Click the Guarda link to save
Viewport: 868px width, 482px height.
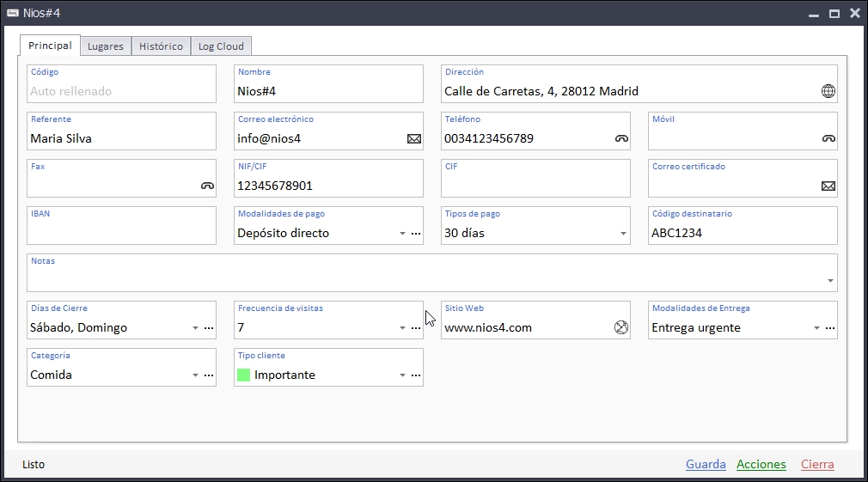tap(706, 465)
